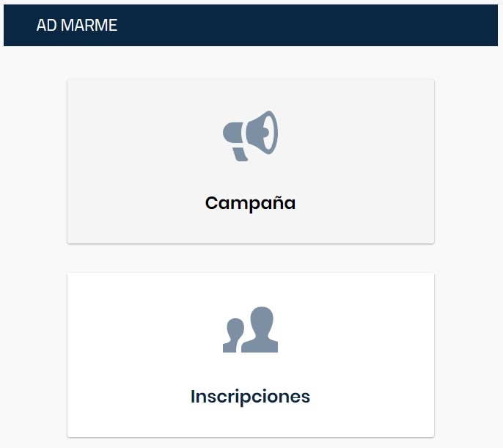The image size is (503, 448).
Task: Click the two-people silhouette icon
Action: pyautogui.click(x=250, y=330)
